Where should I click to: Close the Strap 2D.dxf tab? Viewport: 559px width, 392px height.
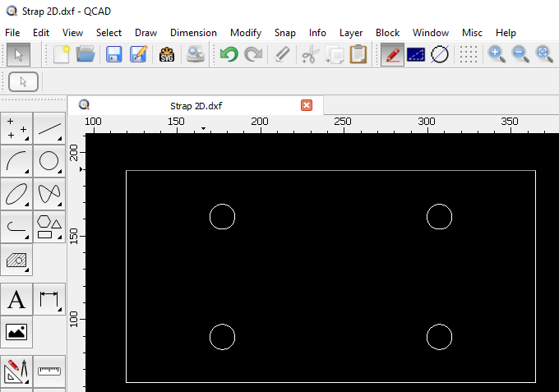point(307,105)
